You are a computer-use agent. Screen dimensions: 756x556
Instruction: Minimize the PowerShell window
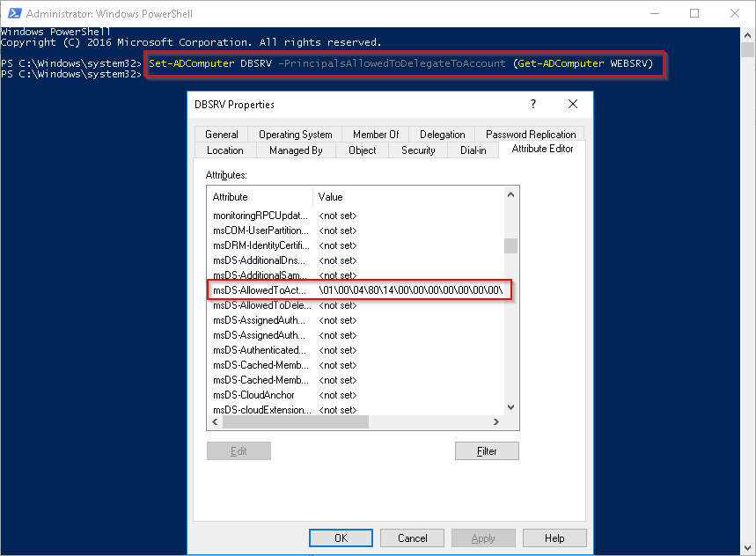[654, 14]
